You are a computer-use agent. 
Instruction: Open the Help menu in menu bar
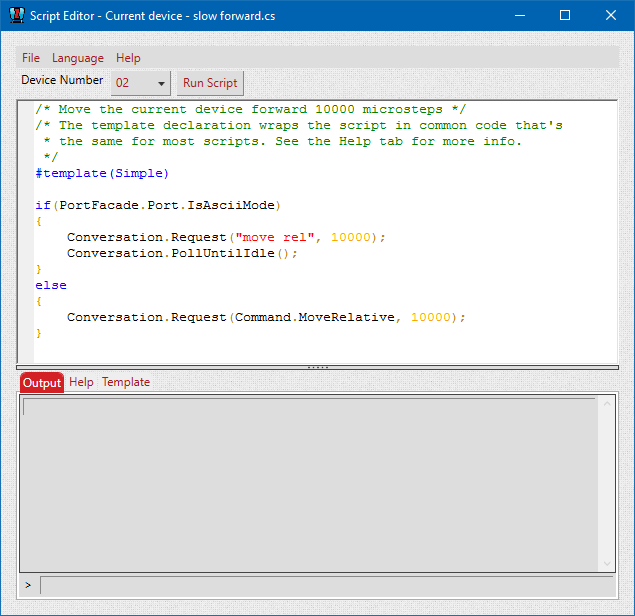128,58
